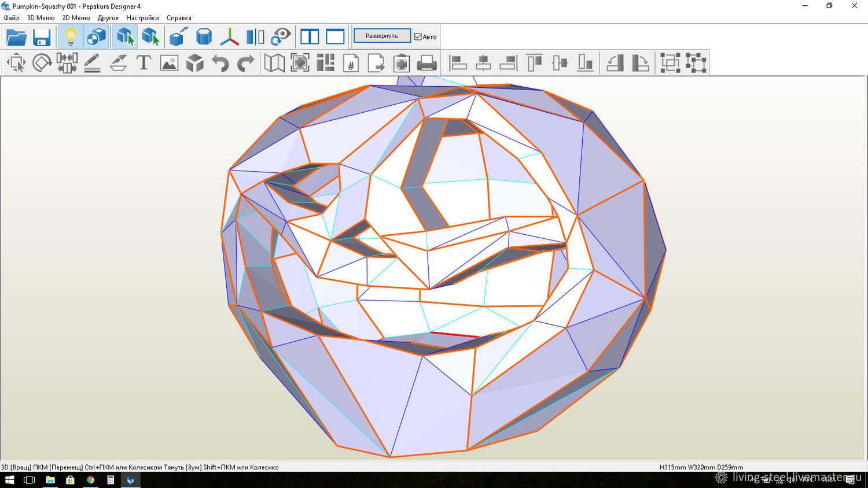The width and height of the screenshot is (868, 488).
Task: Click the page-with-arrow export icon
Action: point(376,62)
